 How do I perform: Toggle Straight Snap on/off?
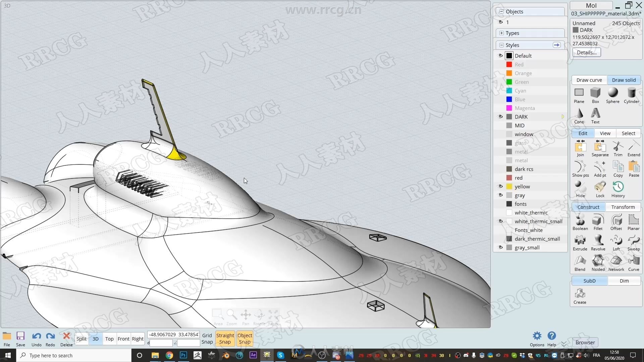pos(225,338)
